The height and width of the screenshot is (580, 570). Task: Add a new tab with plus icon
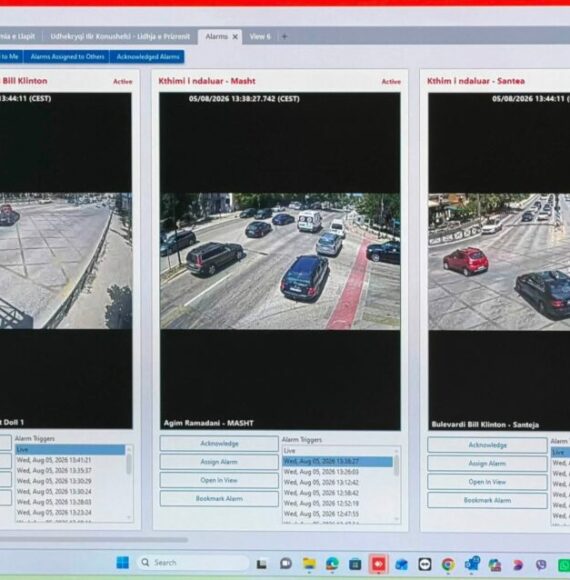click(284, 36)
